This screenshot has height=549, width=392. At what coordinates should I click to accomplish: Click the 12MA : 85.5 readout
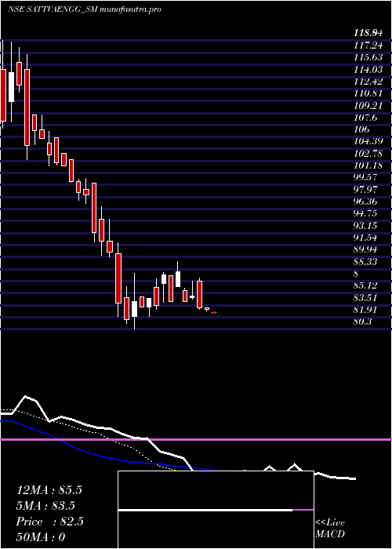pyautogui.click(x=49, y=490)
